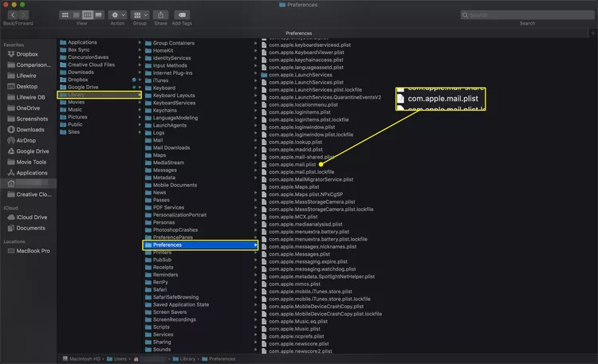Select the com.apple.LaunchServices folder
The width and height of the screenshot is (598, 364).
(x=300, y=75)
